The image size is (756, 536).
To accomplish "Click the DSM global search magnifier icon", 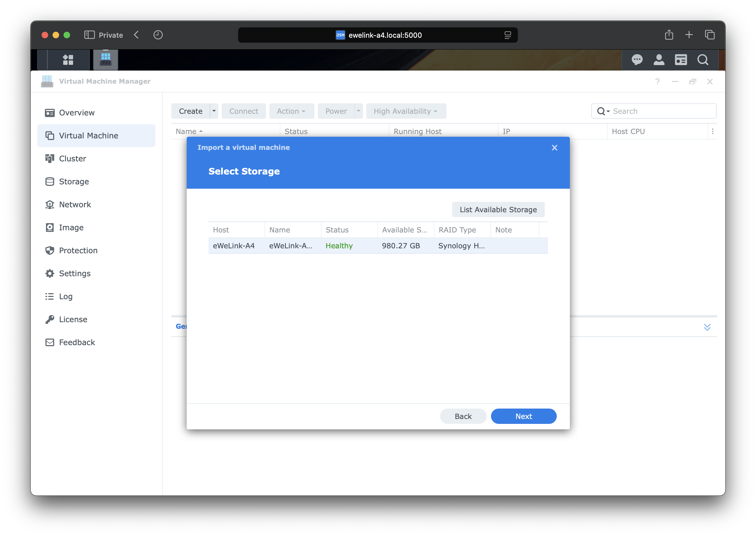I will tap(703, 60).
